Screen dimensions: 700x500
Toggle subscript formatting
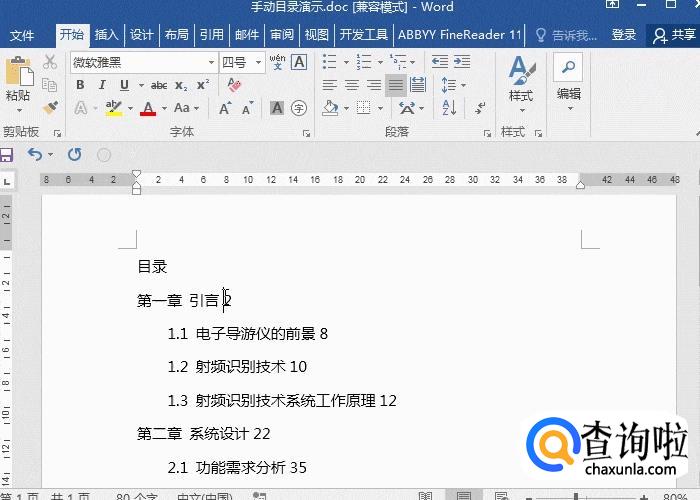181,85
